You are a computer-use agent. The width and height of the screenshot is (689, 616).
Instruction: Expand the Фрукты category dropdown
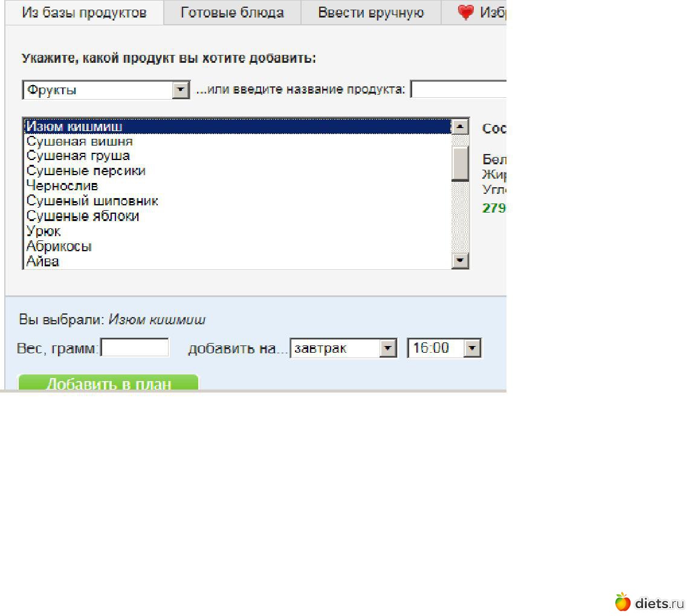(x=181, y=91)
